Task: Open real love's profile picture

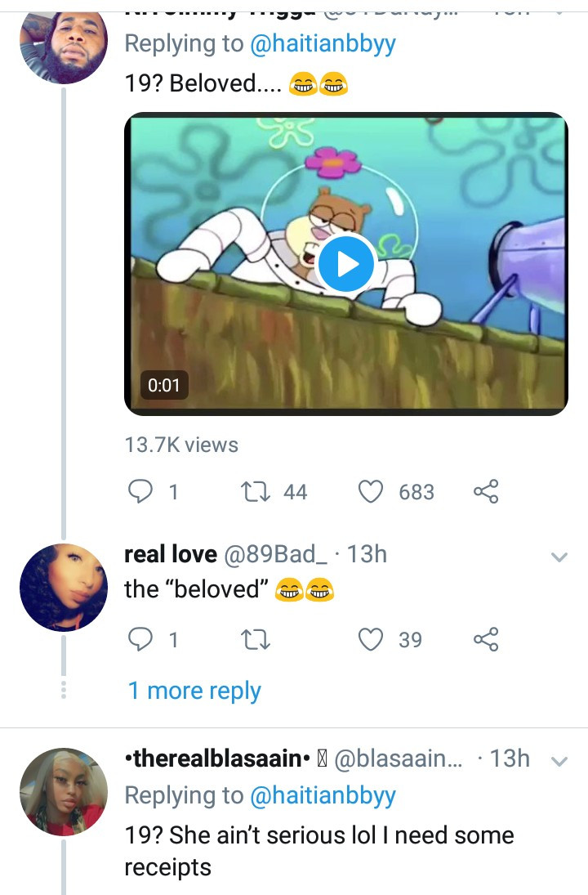Action: 63,587
